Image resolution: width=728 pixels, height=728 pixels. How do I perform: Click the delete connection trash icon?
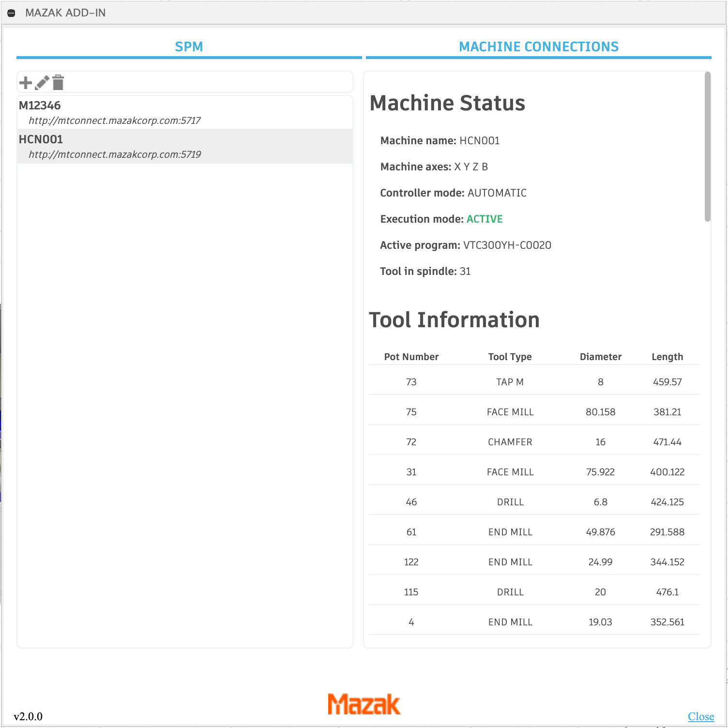click(58, 82)
